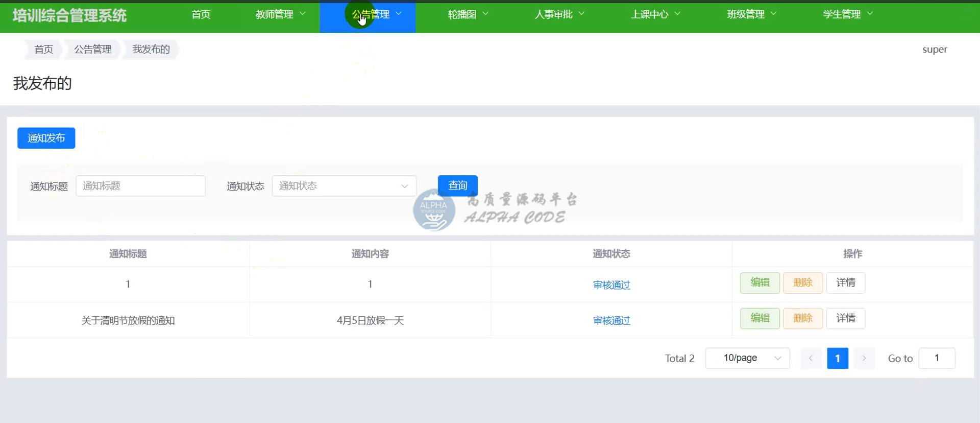Click the Go to page number field
The image size is (980, 423).
[936, 358]
